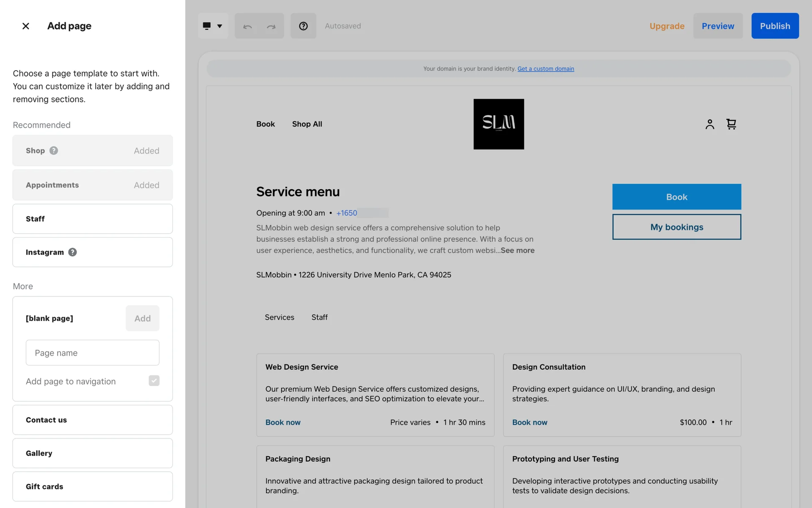
Task: Click Get a custom domain link
Action: click(x=546, y=69)
